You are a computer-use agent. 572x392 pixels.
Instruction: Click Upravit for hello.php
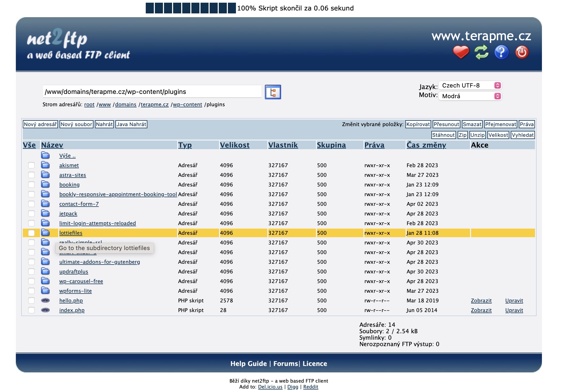pyautogui.click(x=514, y=301)
